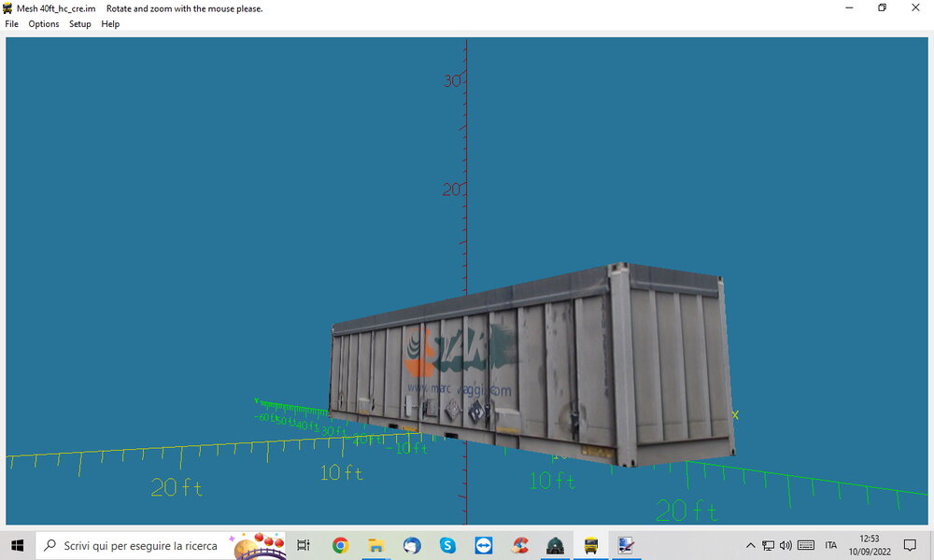The image size is (934, 560).
Task: Open CCleaner from the taskbar
Action: click(x=519, y=545)
